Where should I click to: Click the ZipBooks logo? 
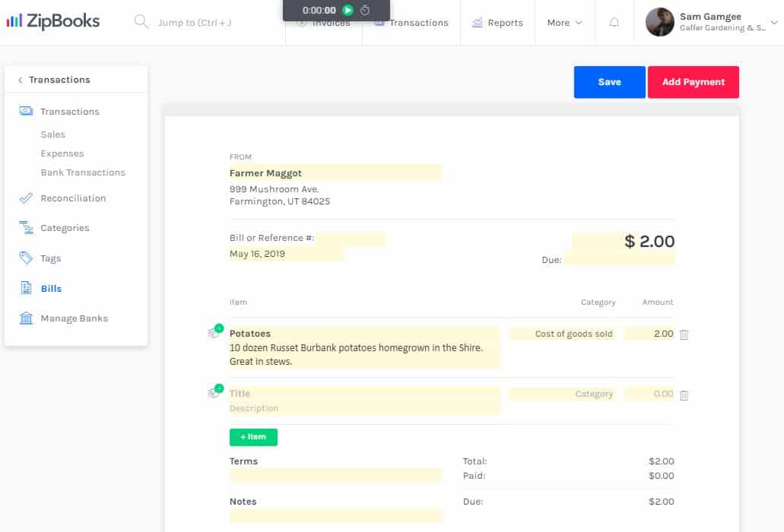[x=52, y=21]
